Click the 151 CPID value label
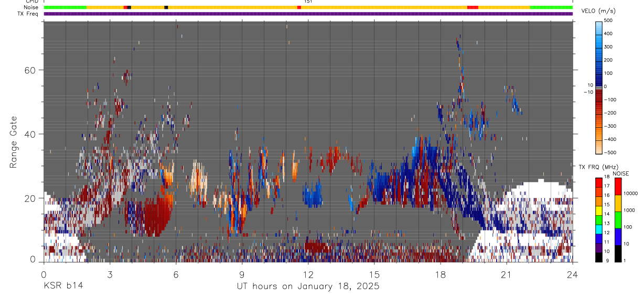Image resolution: width=644 pixels, height=297 pixels. [308, 2]
